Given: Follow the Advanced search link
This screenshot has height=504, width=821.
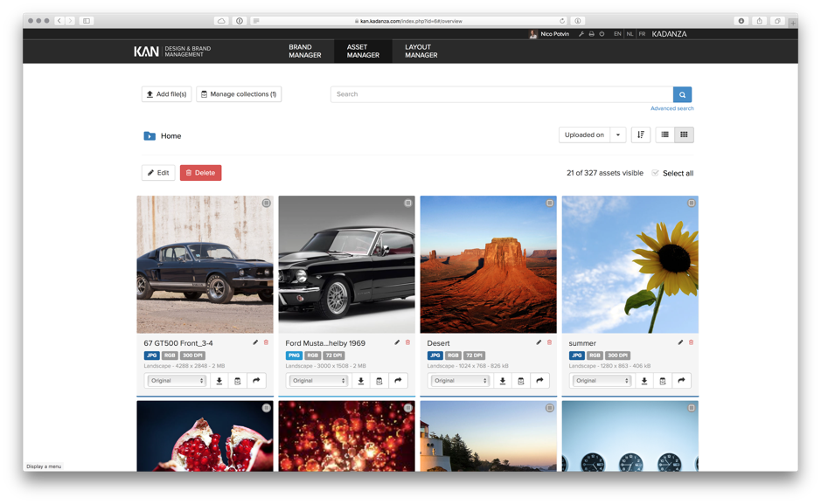Looking at the screenshot, I should coord(671,108).
